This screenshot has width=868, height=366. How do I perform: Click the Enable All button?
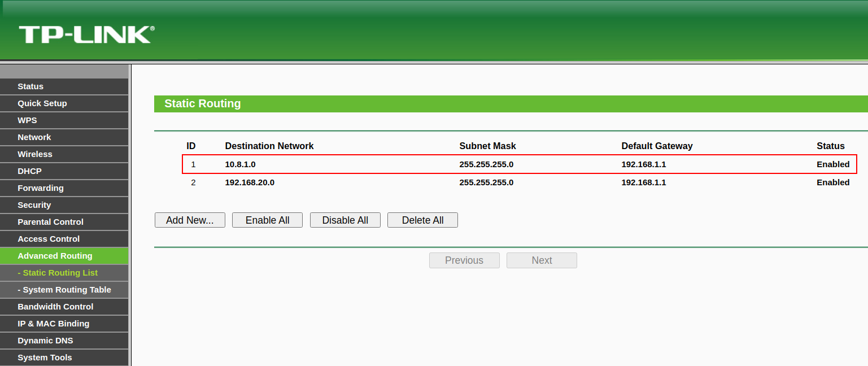[x=267, y=220]
